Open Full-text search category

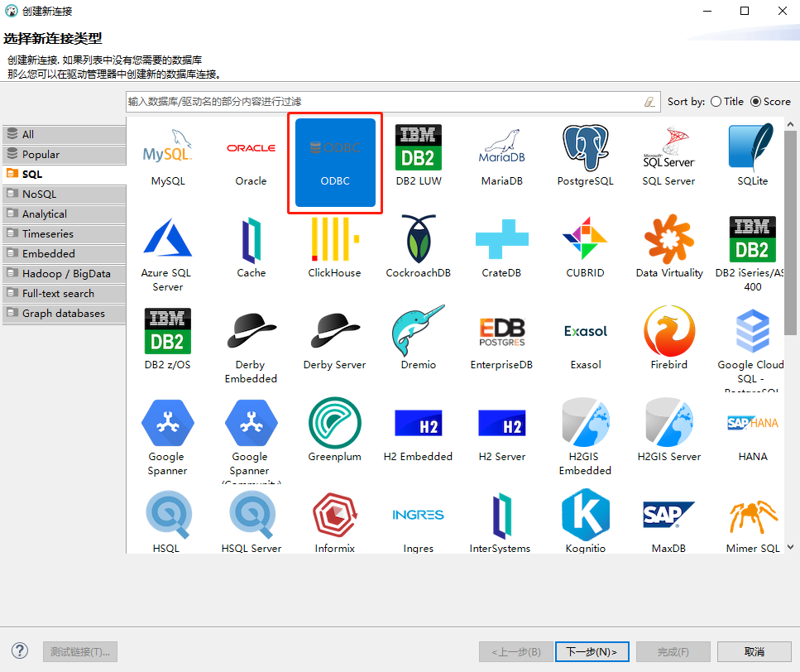65,294
